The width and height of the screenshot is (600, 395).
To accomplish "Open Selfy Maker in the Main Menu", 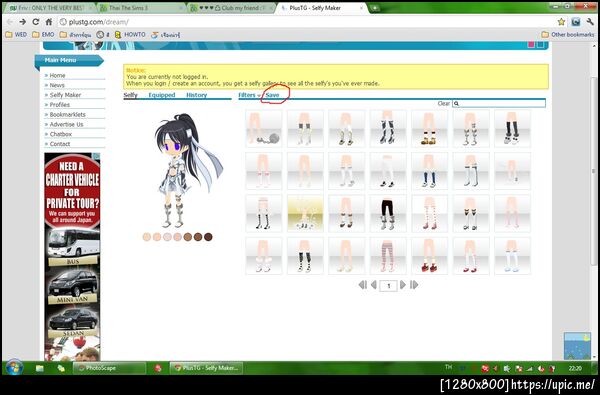I will click(x=65, y=95).
